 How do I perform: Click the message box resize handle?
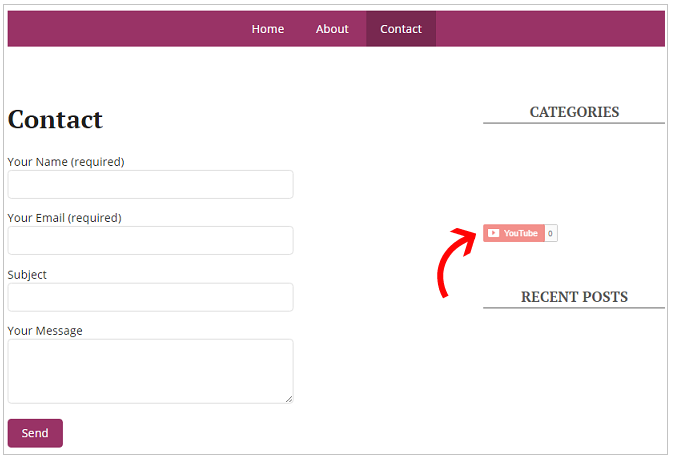(288, 398)
